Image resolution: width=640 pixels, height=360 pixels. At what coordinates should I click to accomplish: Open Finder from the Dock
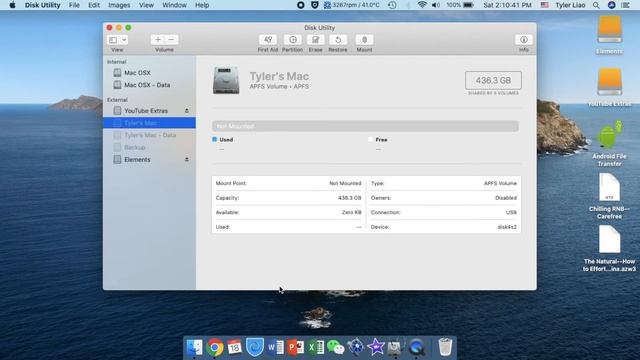[194, 347]
